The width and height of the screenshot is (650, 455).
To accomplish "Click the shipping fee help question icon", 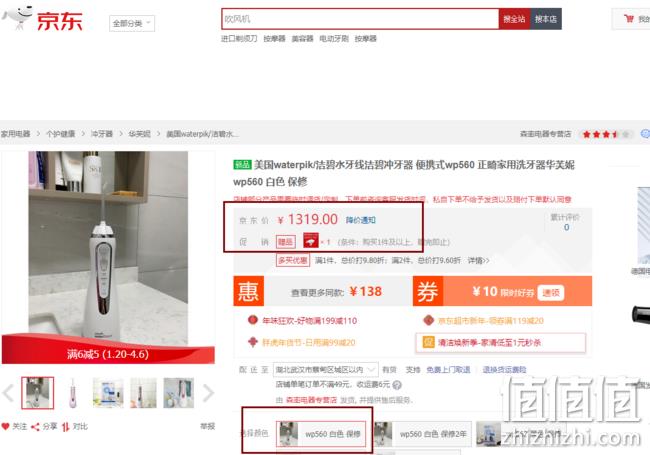I will tap(397, 385).
